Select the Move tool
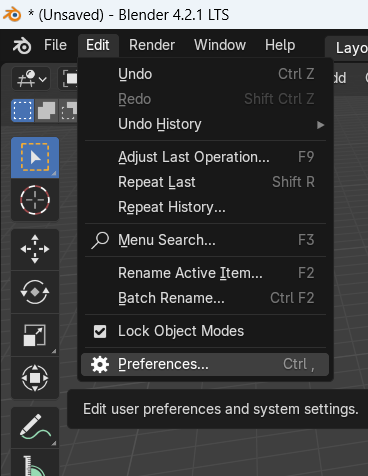 (35, 249)
